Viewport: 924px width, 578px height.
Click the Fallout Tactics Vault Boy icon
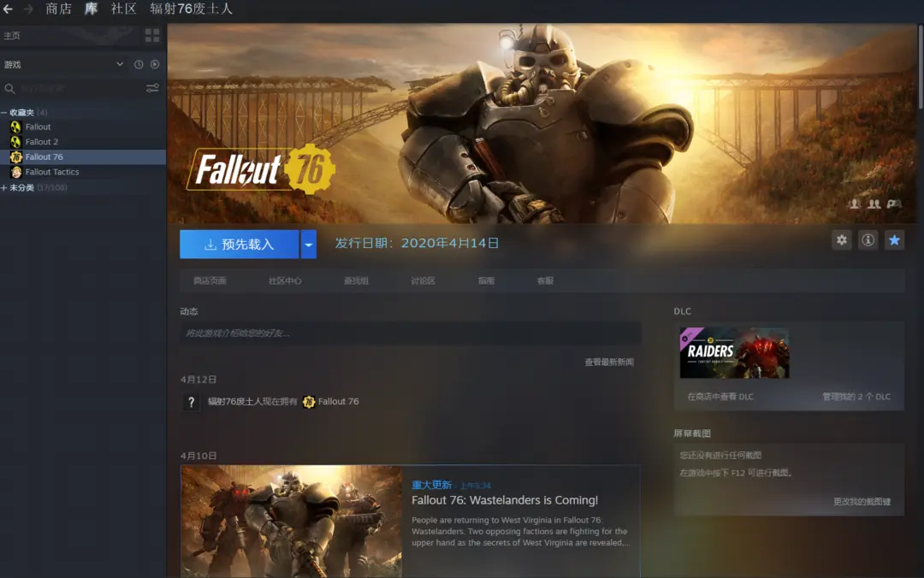(16, 172)
